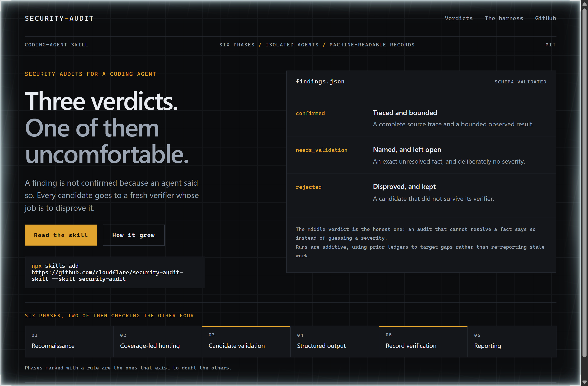Click the SCHEMA VALIDATED badge
The height and width of the screenshot is (386, 588).
point(520,82)
